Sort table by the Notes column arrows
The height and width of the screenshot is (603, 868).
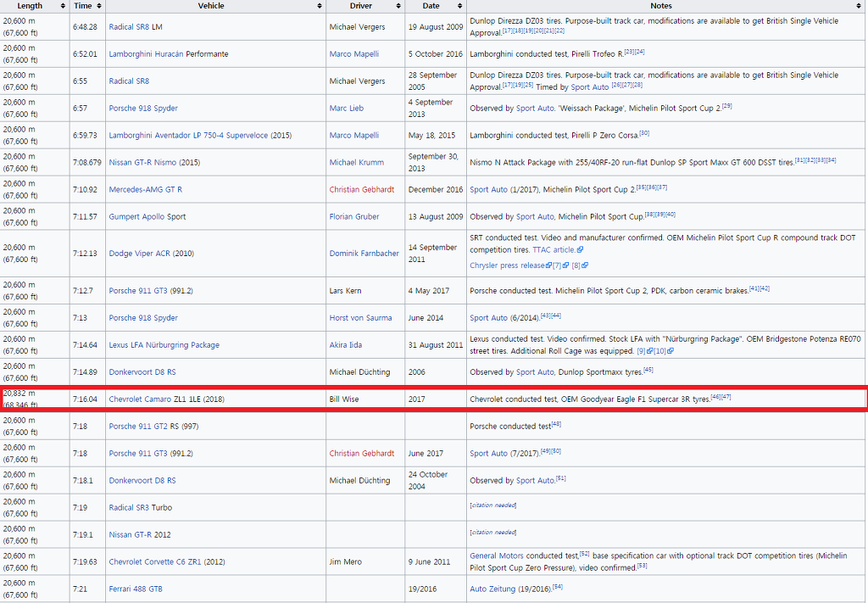(x=860, y=6)
